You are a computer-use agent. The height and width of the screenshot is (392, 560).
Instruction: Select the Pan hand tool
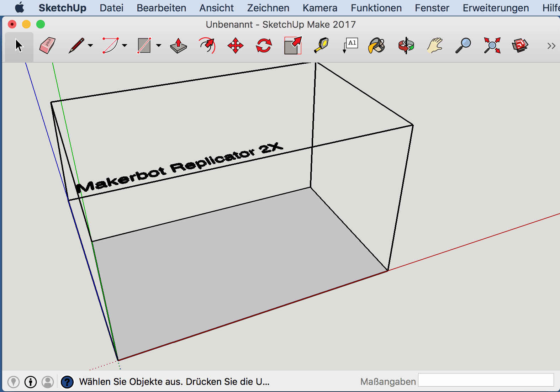435,46
